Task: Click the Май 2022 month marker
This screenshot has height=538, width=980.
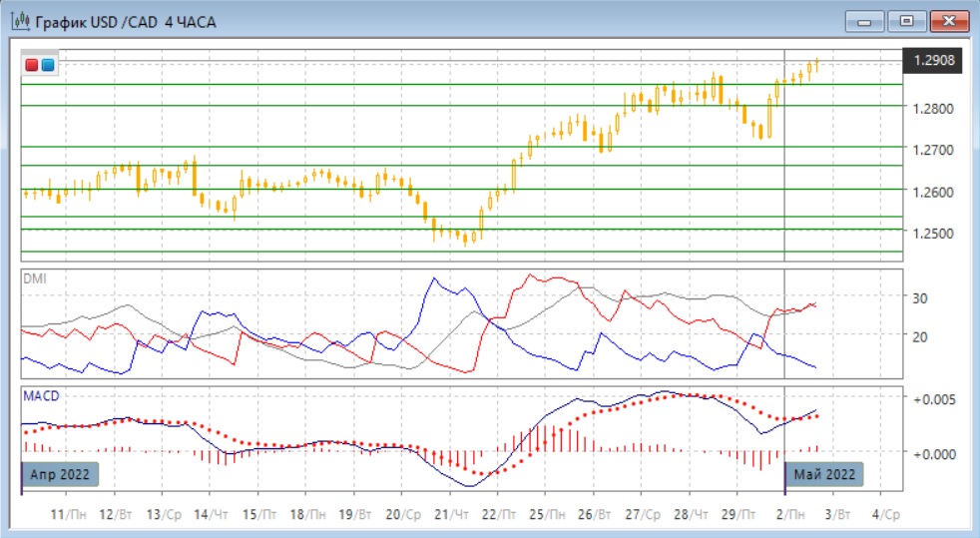Action: pyautogui.click(x=823, y=475)
